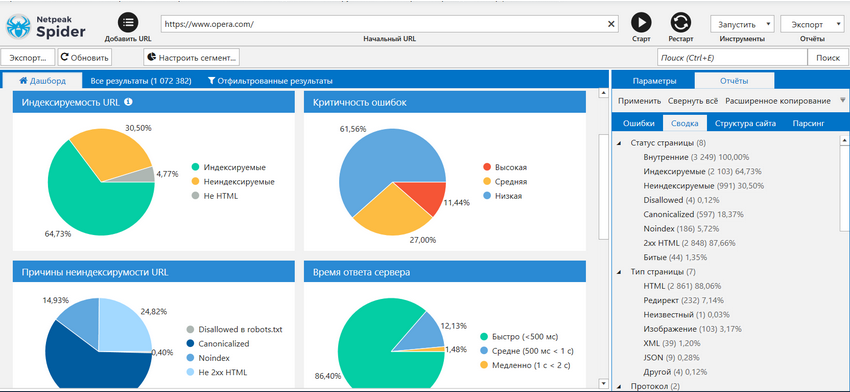The width and height of the screenshot is (850, 392).
Task: Click the gray Не HTML legend dot
Action: (x=195, y=196)
